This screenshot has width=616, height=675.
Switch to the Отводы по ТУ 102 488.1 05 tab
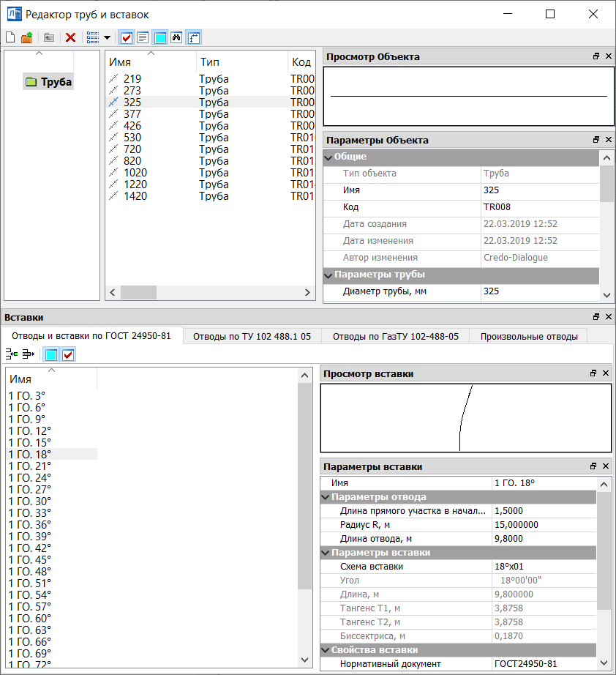pos(252,337)
